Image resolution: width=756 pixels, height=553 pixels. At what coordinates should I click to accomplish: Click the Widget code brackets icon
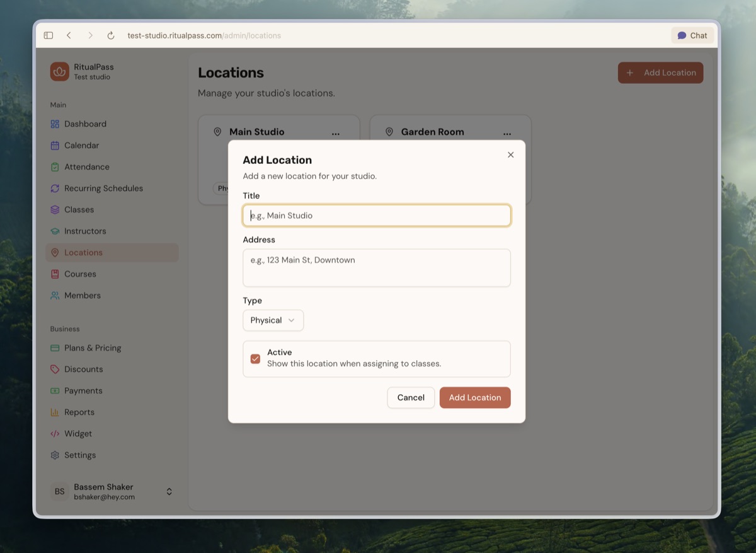(55, 434)
